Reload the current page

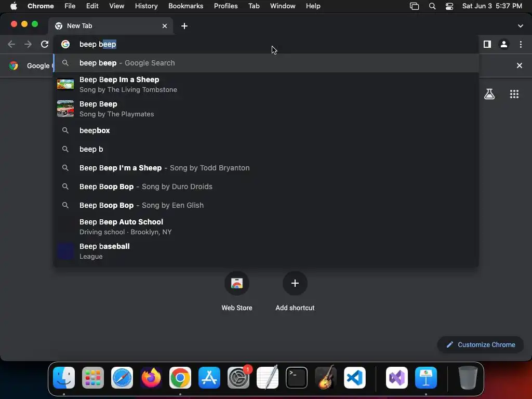(45, 44)
